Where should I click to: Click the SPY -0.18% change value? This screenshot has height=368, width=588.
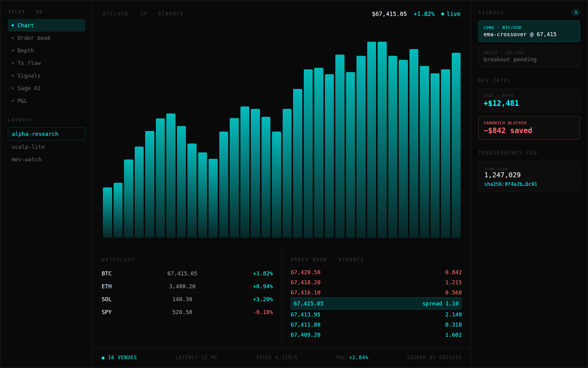[263, 312]
